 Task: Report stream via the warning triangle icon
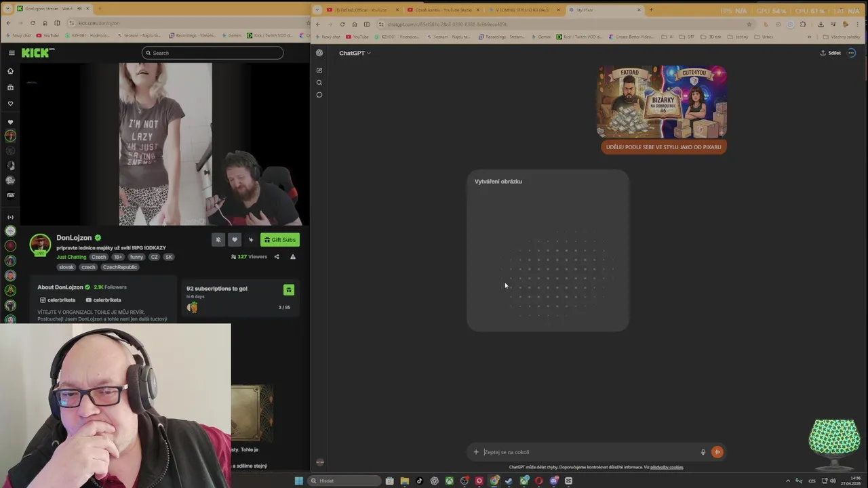tap(293, 257)
